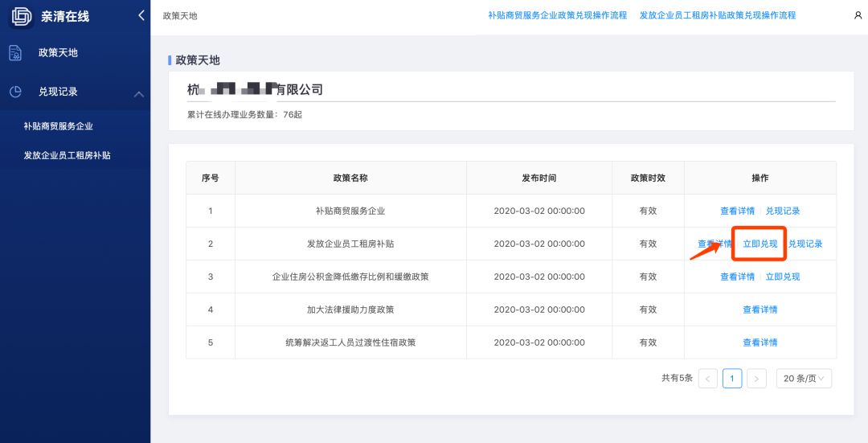This screenshot has width=868, height=443.
Task: Click the 操作 column header
Action: coord(760,178)
